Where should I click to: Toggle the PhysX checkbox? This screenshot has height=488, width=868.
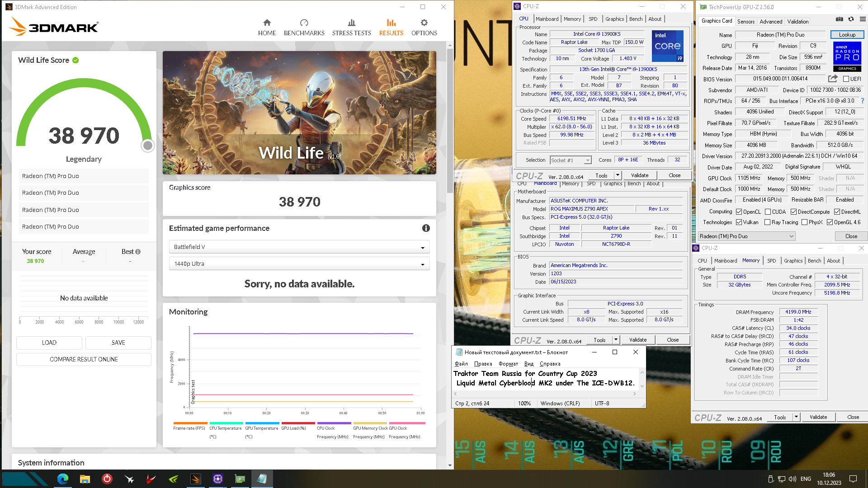804,222
